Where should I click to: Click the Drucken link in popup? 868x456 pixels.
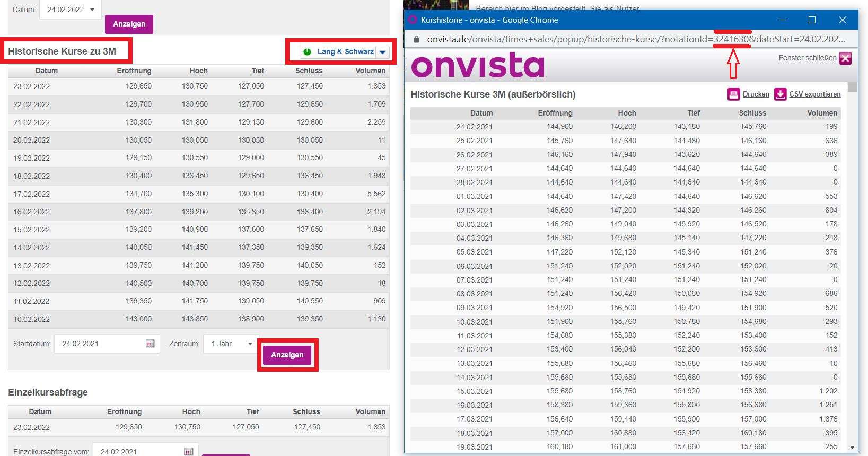tap(756, 94)
